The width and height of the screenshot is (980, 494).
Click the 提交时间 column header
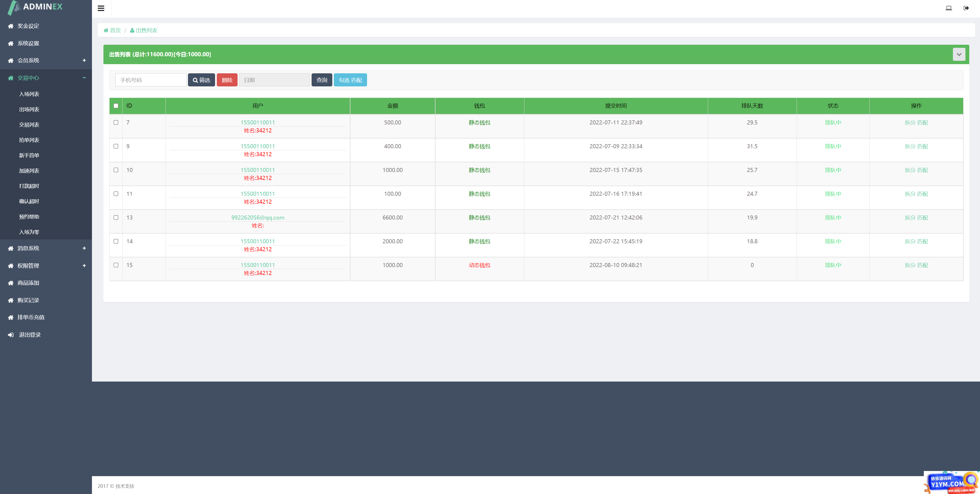[x=616, y=106]
